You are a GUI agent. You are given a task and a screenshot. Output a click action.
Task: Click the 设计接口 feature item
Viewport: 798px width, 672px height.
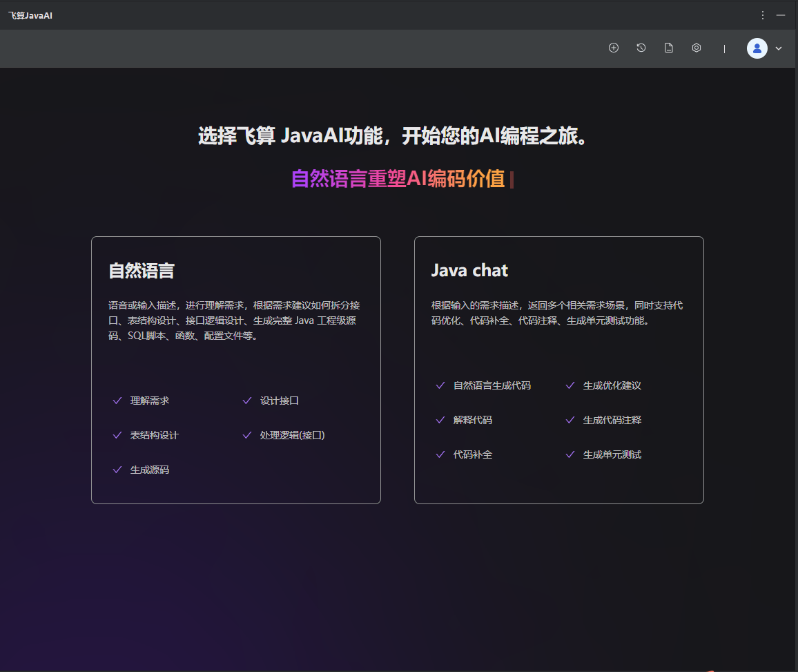coord(280,401)
